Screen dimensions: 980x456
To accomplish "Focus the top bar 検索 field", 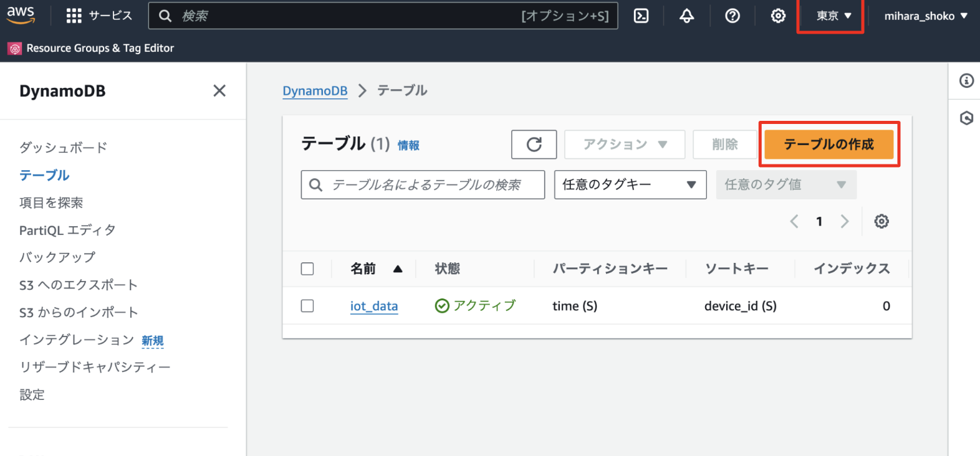I will tap(383, 16).
